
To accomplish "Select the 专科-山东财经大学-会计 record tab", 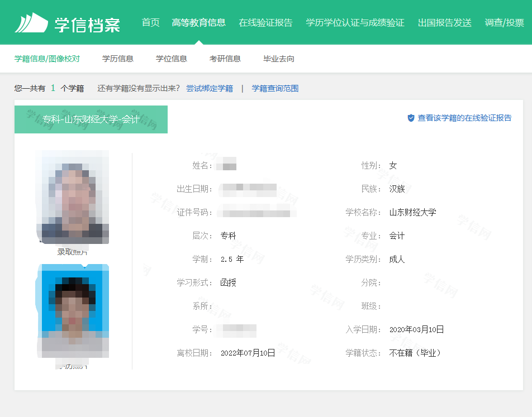I will (91, 119).
